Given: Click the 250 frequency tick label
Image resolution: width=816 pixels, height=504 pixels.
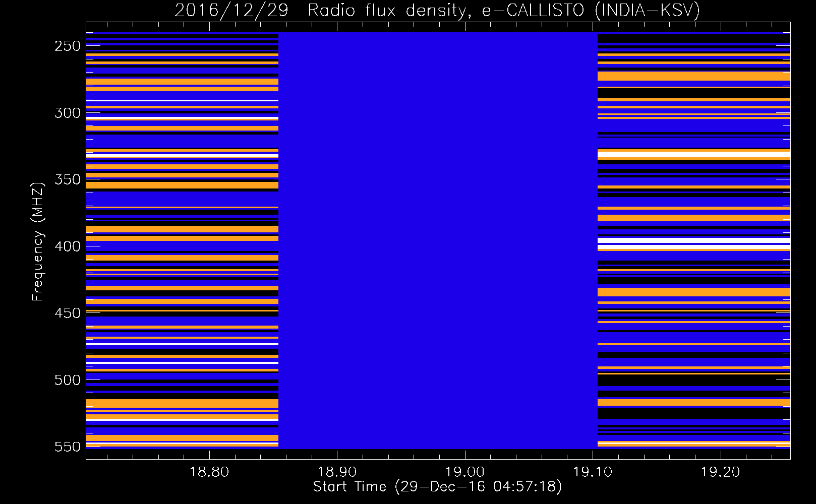Looking at the screenshot, I should pos(68,46).
